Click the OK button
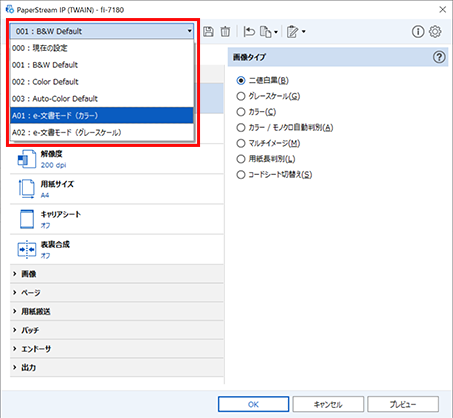 click(253, 404)
